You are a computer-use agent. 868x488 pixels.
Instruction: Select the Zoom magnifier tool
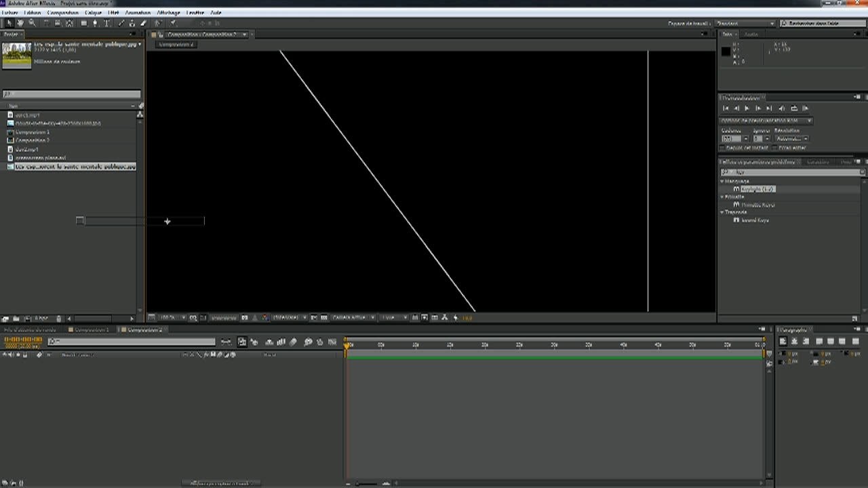pyautogui.click(x=31, y=23)
